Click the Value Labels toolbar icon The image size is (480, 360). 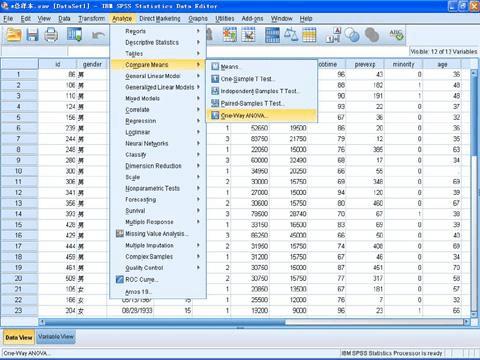pyautogui.click(x=333, y=35)
